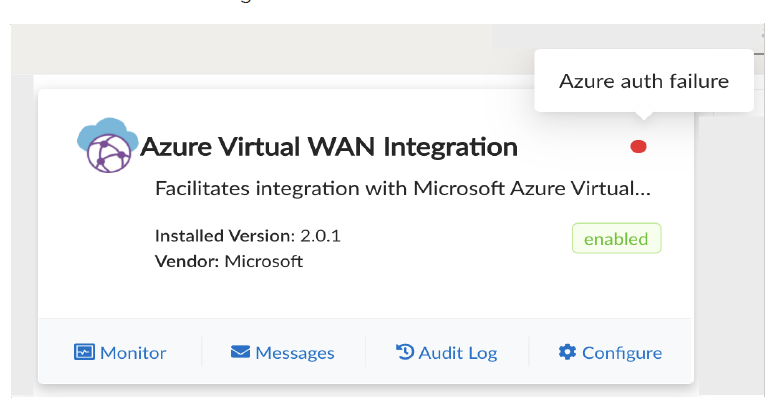Click the Azure auth failure tooltip
This screenshot has height=403, width=770.
pos(643,81)
